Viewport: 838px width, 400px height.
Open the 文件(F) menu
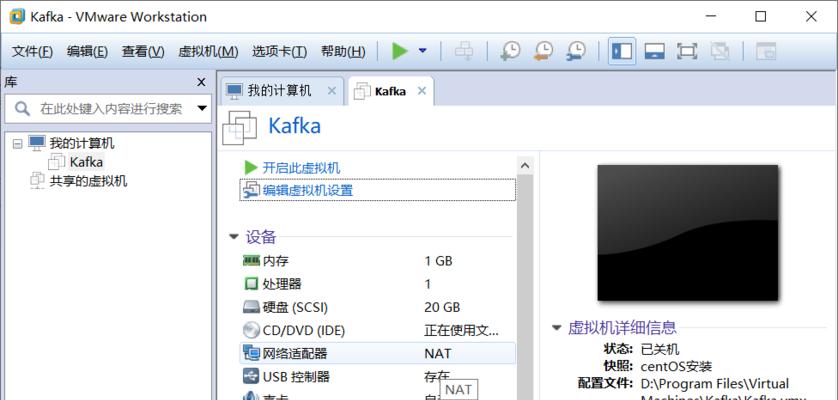(x=32, y=52)
